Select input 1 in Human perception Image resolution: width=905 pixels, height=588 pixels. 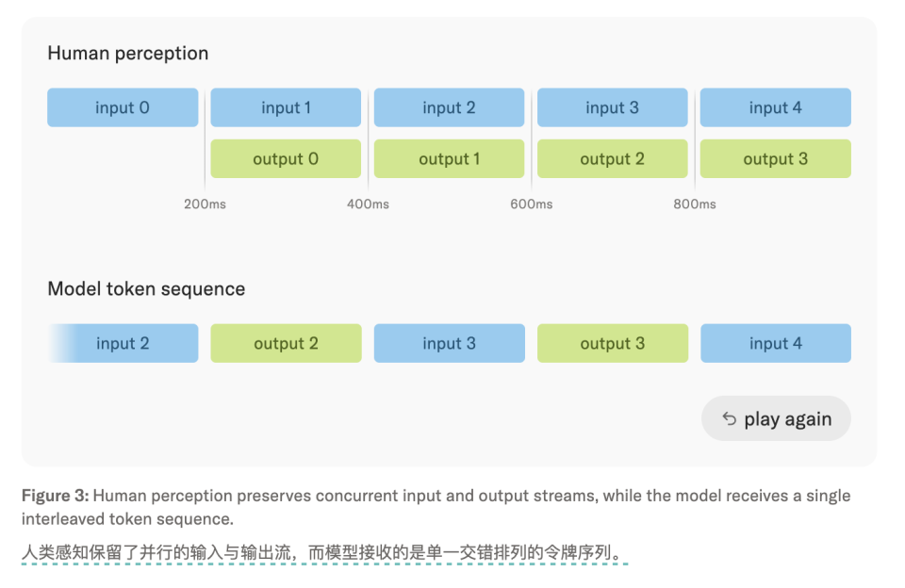pos(286,108)
